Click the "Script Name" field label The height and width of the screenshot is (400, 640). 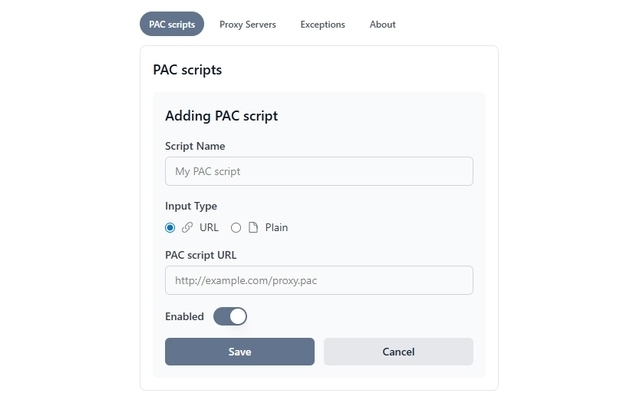(x=195, y=146)
